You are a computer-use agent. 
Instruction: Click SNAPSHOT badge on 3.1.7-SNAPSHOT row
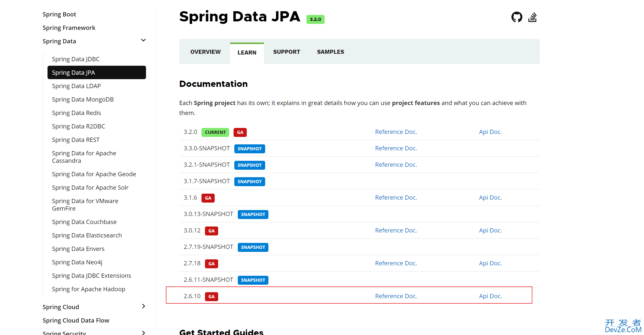(x=249, y=182)
